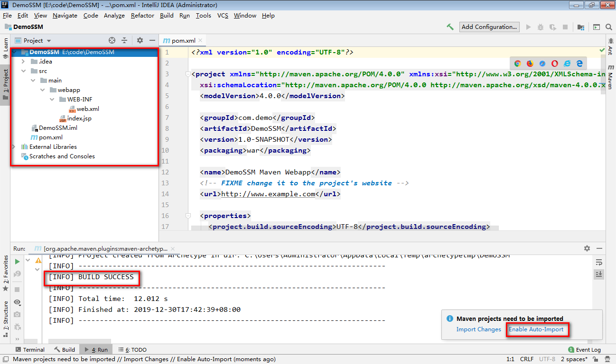Viewport: 616px width, 364px height.
Task: Click the read-only lock icon in status bar
Action: (597, 359)
